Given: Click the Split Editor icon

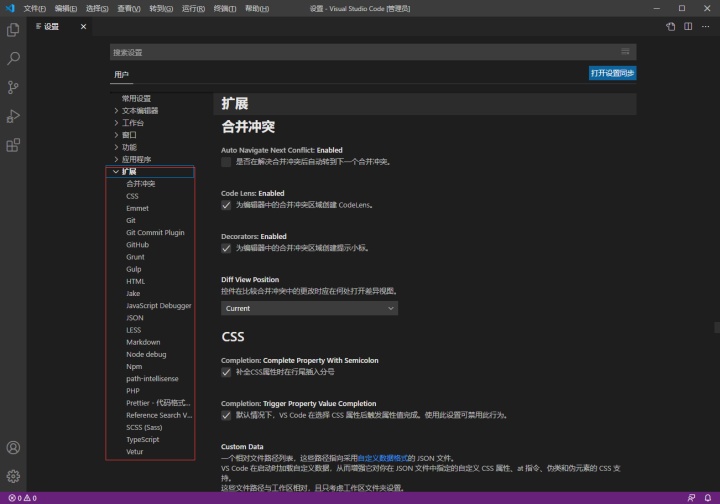Looking at the screenshot, I should [688, 27].
